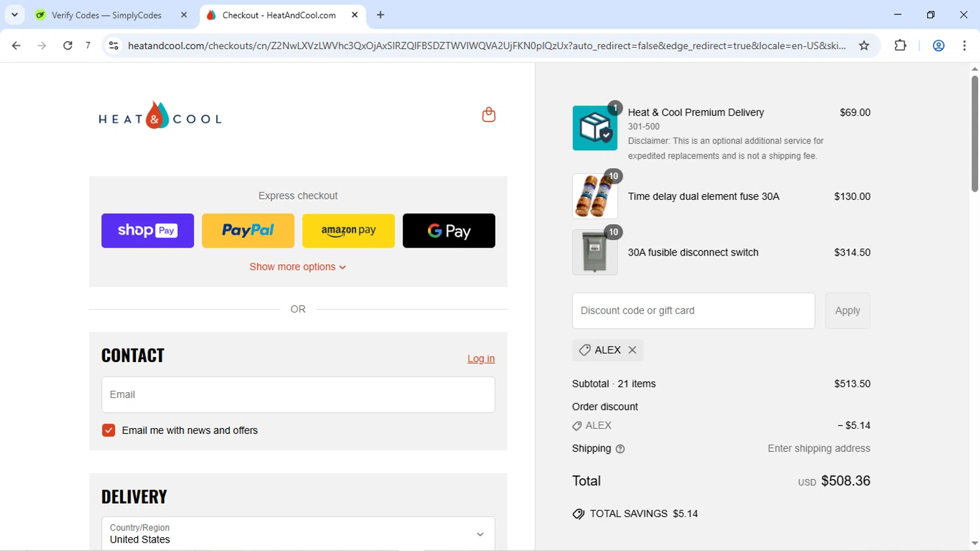Pay with Google Pay
The height and width of the screenshot is (551, 980).
click(x=449, y=231)
